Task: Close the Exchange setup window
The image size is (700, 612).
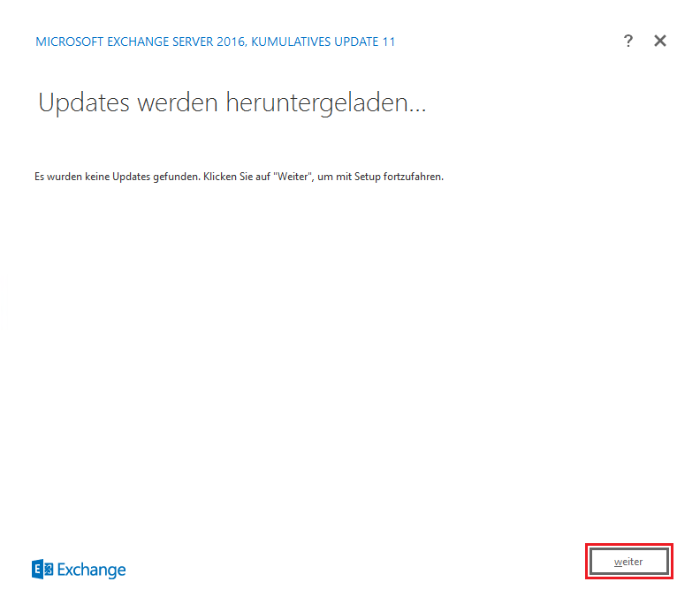Action: pos(659,41)
